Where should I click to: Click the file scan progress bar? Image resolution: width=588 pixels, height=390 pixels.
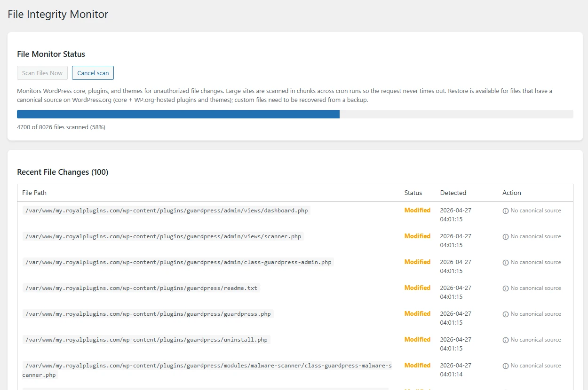click(295, 114)
